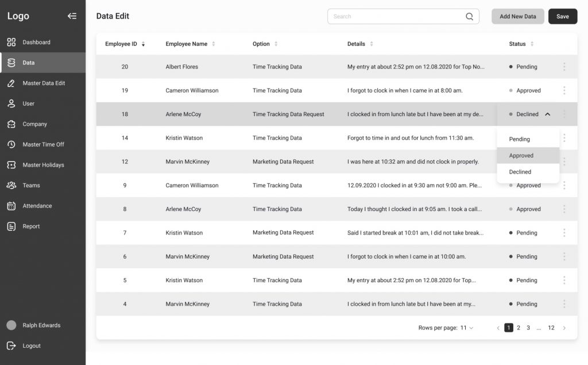Select Approved in the status dropdown
This screenshot has width=588, height=365.
pos(521,156)
